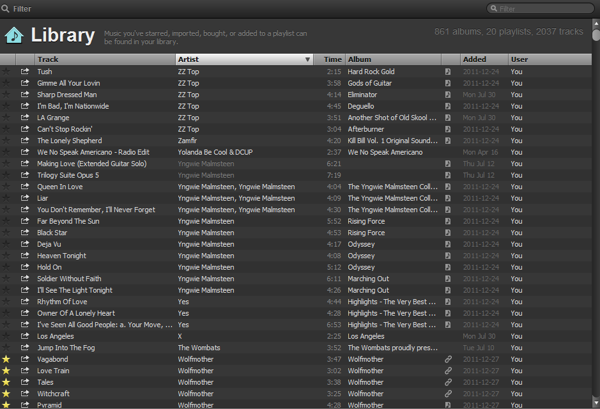
Task: Click the Filter field at top left
Action: (x=22, y=8)
